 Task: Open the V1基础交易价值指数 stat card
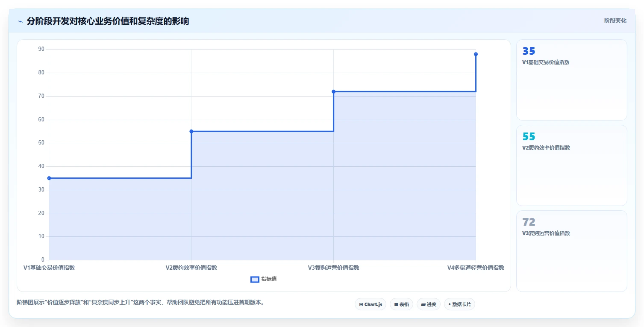(572, 80)
